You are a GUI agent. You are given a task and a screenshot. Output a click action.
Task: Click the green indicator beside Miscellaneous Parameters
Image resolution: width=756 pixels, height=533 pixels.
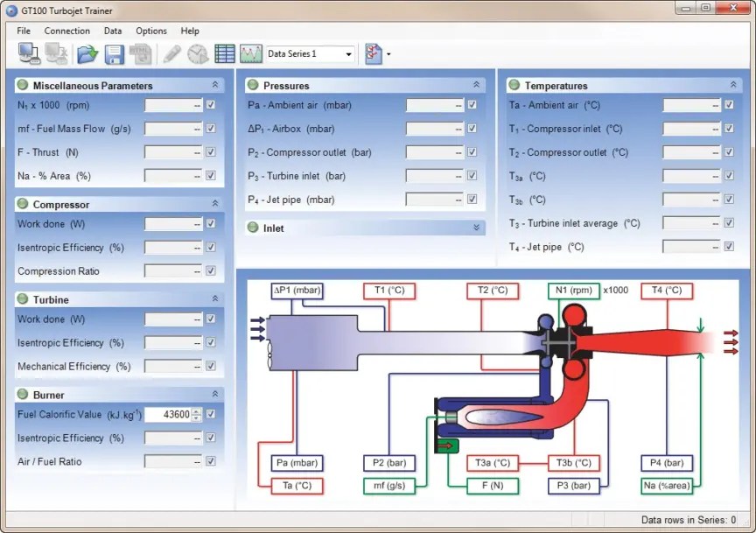point(22,85)
